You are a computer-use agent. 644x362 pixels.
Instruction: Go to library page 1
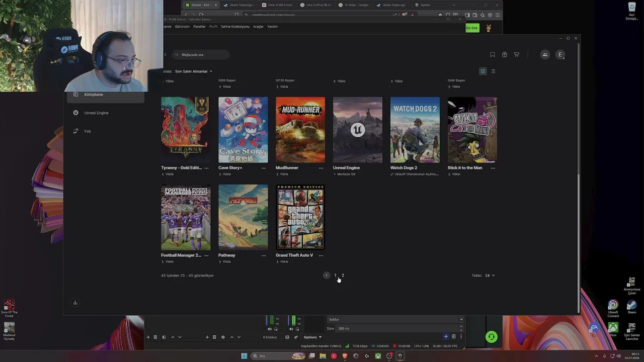tap(335, 276)
